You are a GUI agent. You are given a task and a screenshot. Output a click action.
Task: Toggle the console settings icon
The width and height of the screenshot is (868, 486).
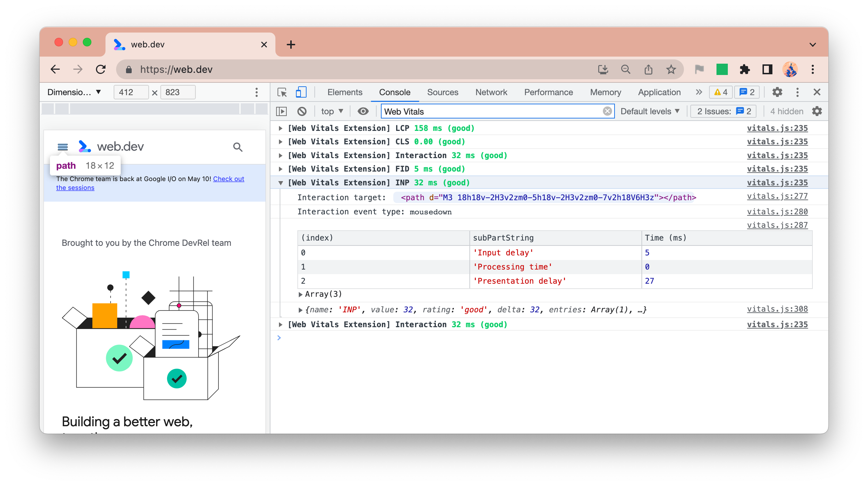817,111
